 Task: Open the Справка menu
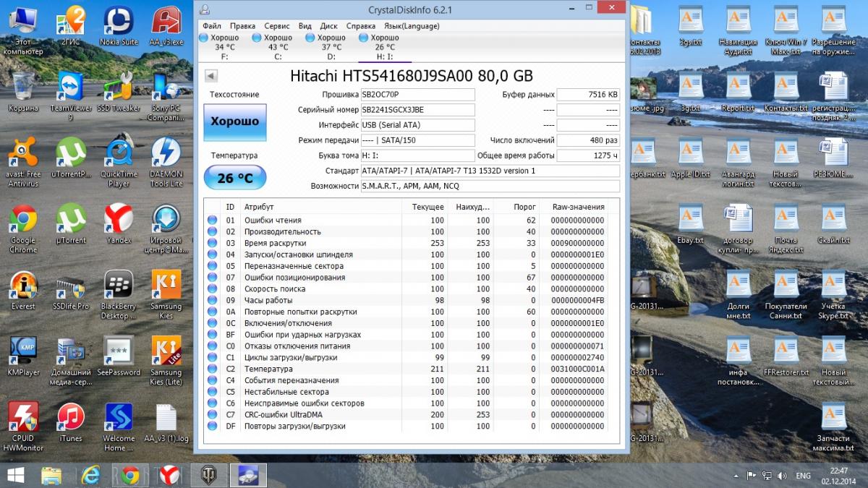tap(361, 26)
